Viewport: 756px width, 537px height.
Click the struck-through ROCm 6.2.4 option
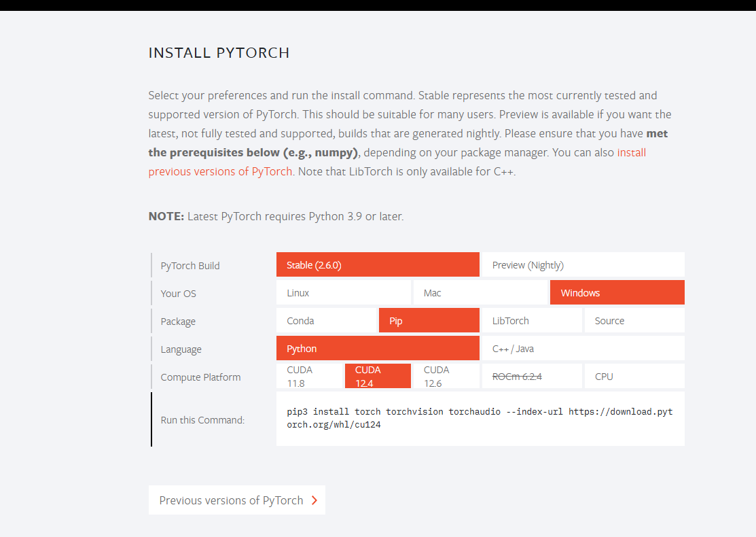tap(531, 376)
